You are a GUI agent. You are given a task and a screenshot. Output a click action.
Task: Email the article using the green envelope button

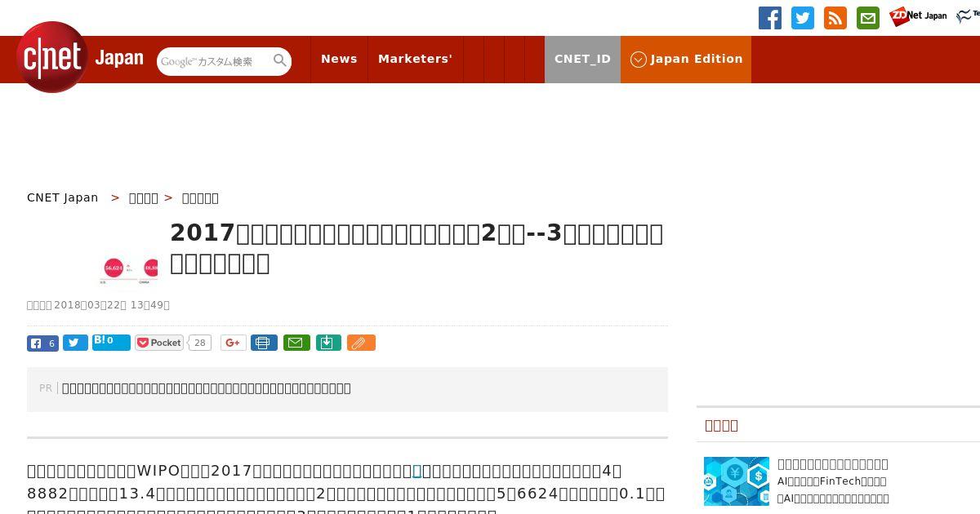click(x=296, y=343)
